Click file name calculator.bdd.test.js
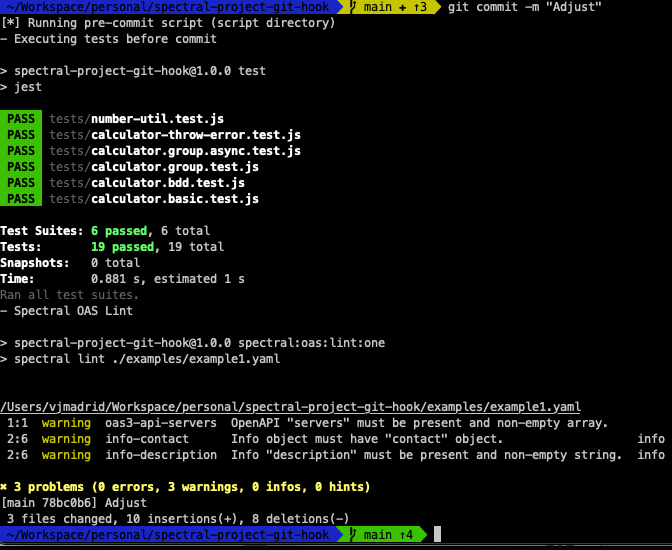This screenshot has width=672, height=550. point(168,183)
